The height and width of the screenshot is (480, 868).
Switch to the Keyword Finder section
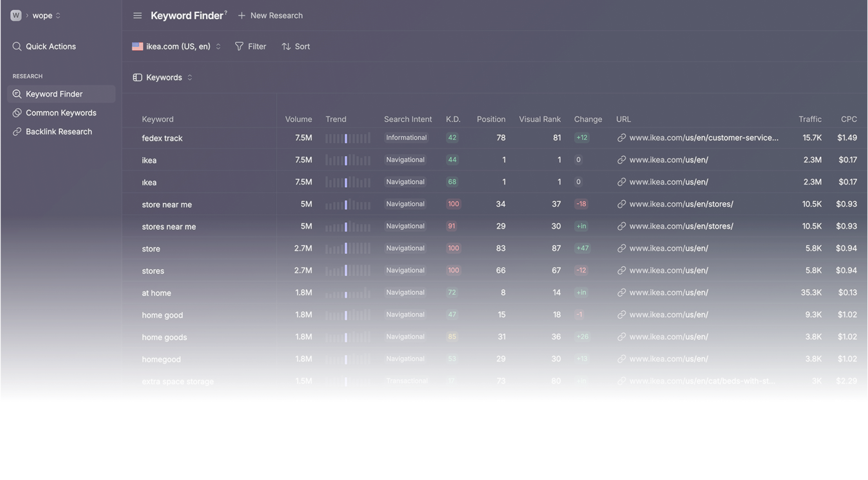point(54,94)
